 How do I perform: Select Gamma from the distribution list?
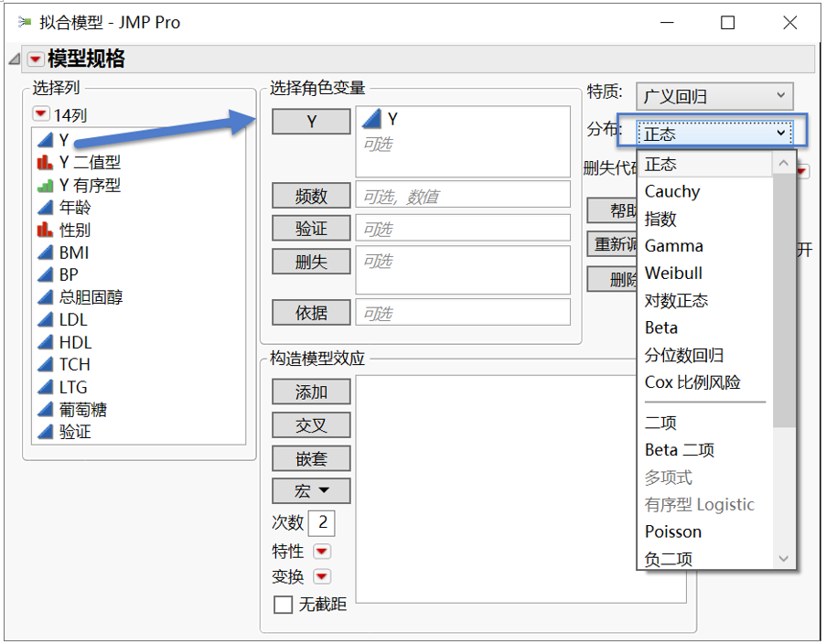tap(673, 245)
